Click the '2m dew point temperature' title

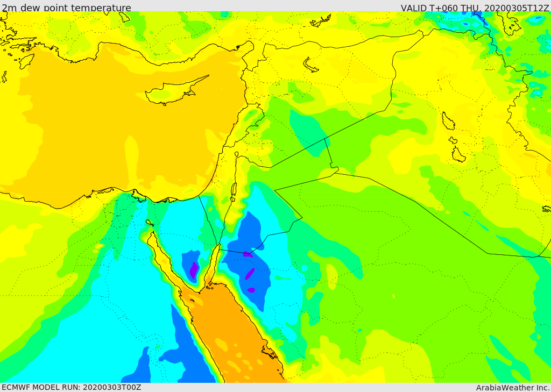tap(66, 8)
